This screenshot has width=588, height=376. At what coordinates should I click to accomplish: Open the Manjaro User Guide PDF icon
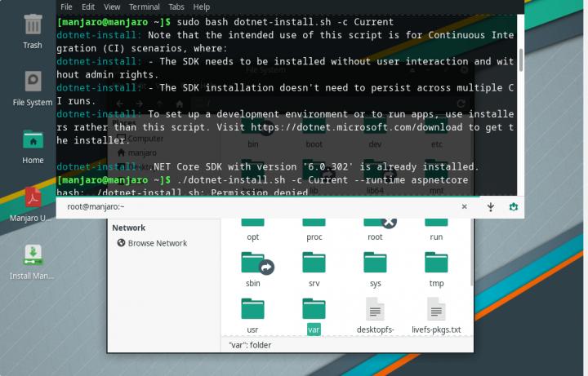point(32,204)
